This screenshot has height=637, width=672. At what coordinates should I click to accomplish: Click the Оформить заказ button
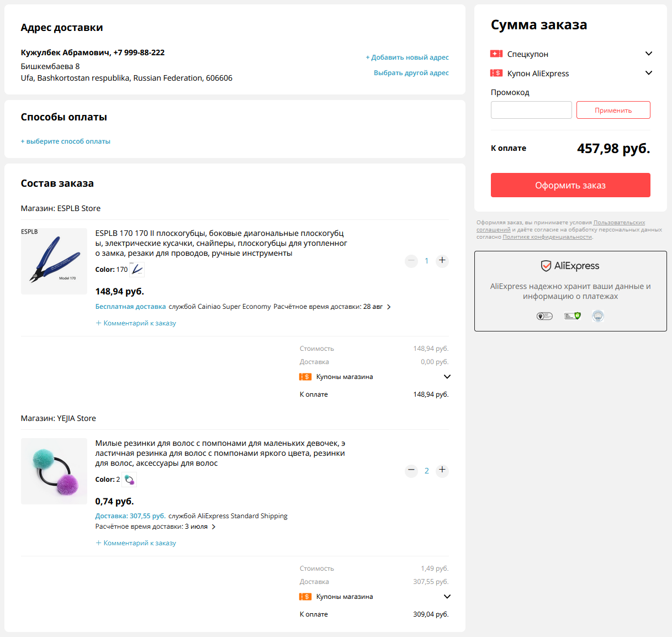570,185
